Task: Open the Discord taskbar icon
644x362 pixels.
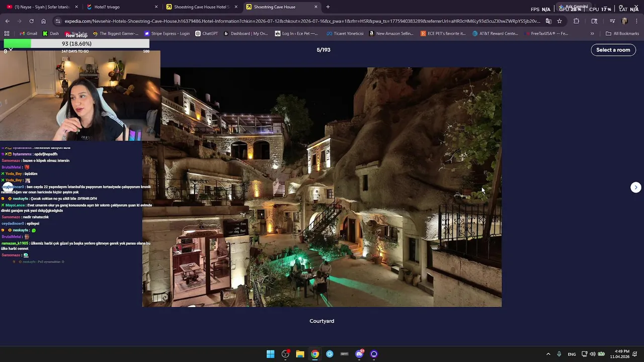Action: tap(359, 354)
